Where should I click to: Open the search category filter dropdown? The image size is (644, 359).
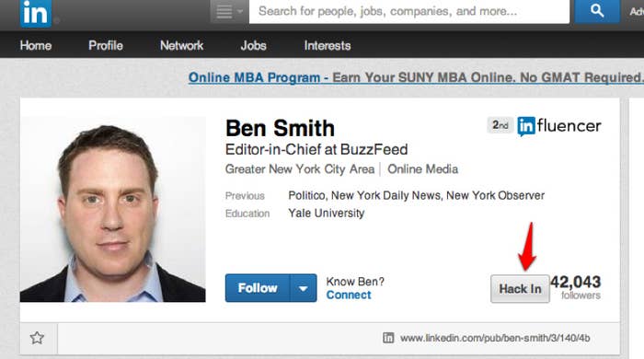[x=229, y=11]
